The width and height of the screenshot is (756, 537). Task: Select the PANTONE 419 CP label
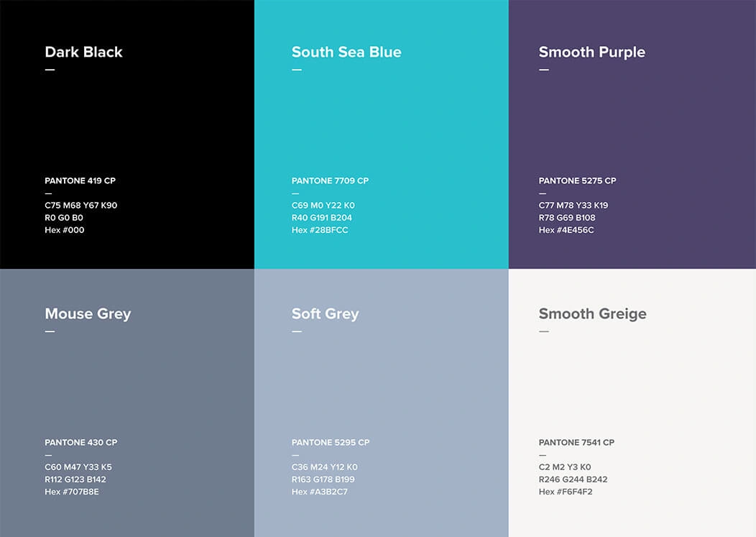click(x=80, y=181)
